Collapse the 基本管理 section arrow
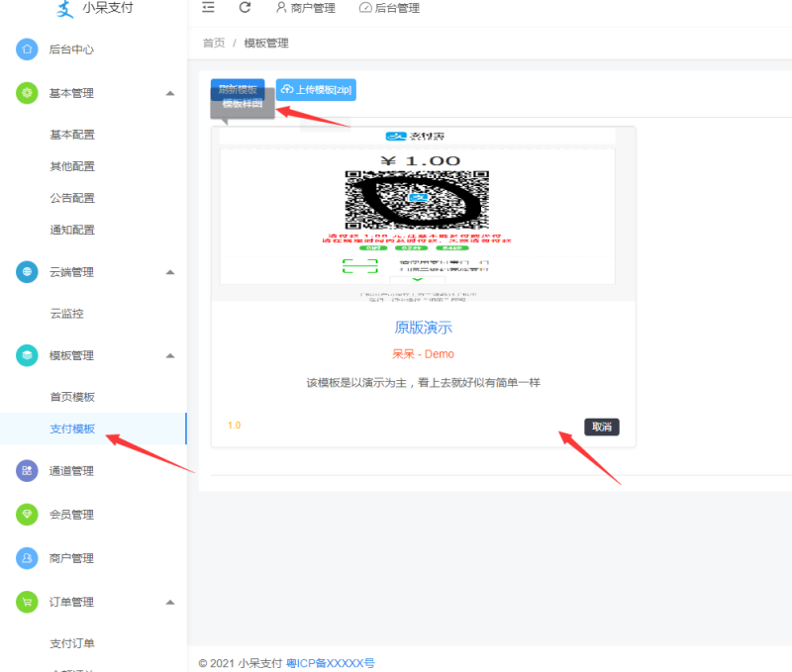 tap(170, 93)
